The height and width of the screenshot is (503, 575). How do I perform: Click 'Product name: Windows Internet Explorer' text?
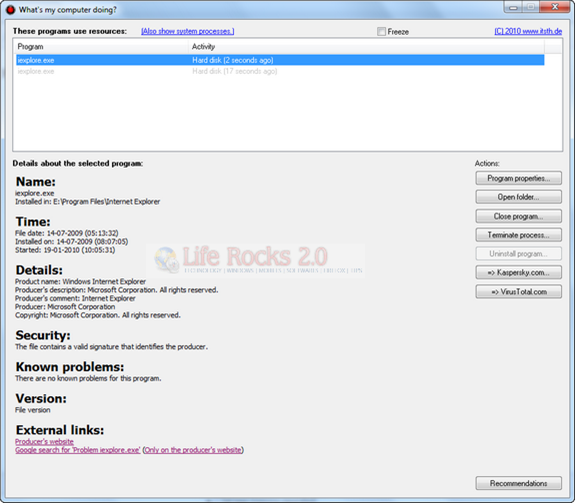point(80,282)
